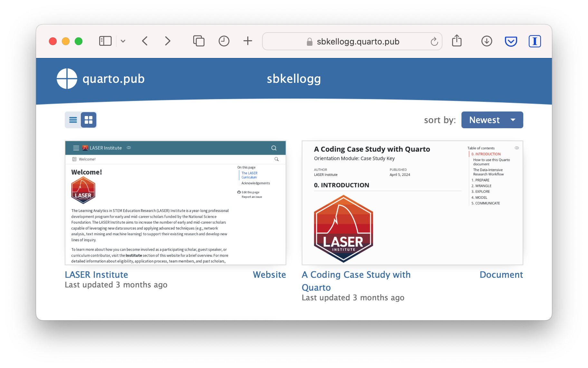This screenshot has width=588, height=368.
Task: Open a new tab with plus button
Action: [248, 41]
